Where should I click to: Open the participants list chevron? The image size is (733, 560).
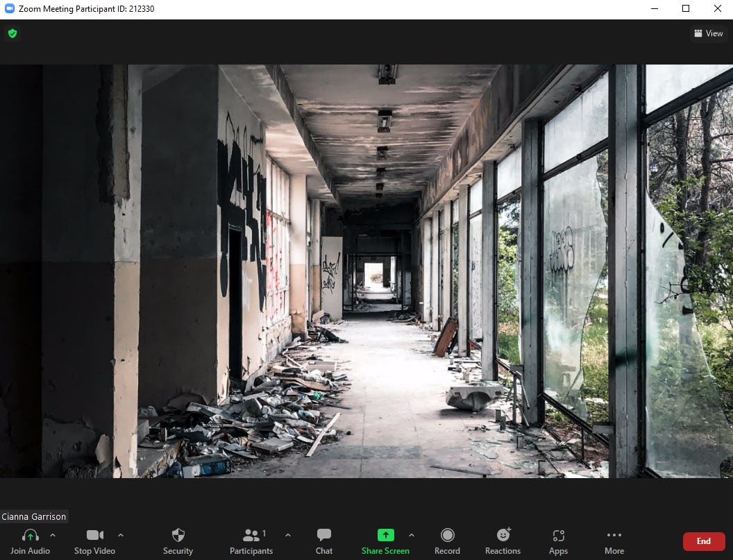[288, 535]
